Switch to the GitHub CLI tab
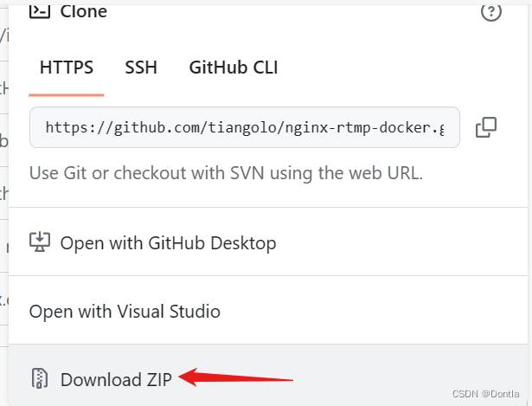The width and height of the screenshot is (532, 406). point(234,68)
